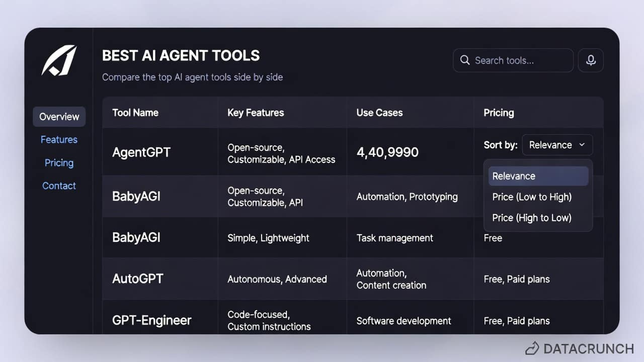Image resolution: width=644 pixels, height=362 pixels.
Task: Go to the Overview sidebar tab
Action: [59, 117]
